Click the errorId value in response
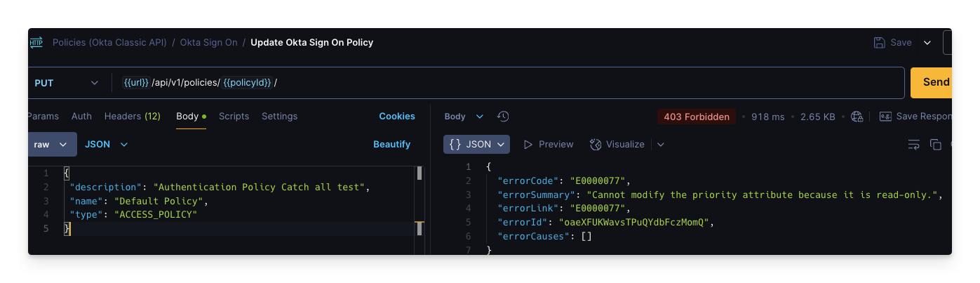Screen dimensions: 980x283 (x=635, y=222)
